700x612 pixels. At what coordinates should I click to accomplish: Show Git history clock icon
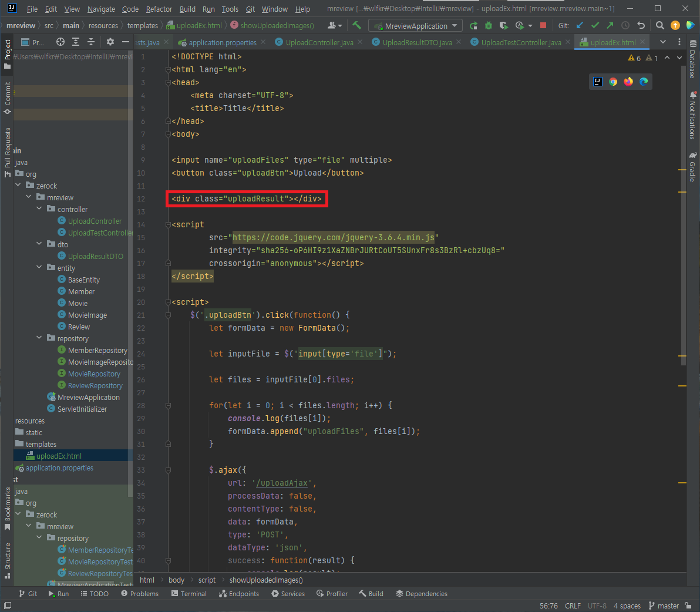click(x=625, y=25)
